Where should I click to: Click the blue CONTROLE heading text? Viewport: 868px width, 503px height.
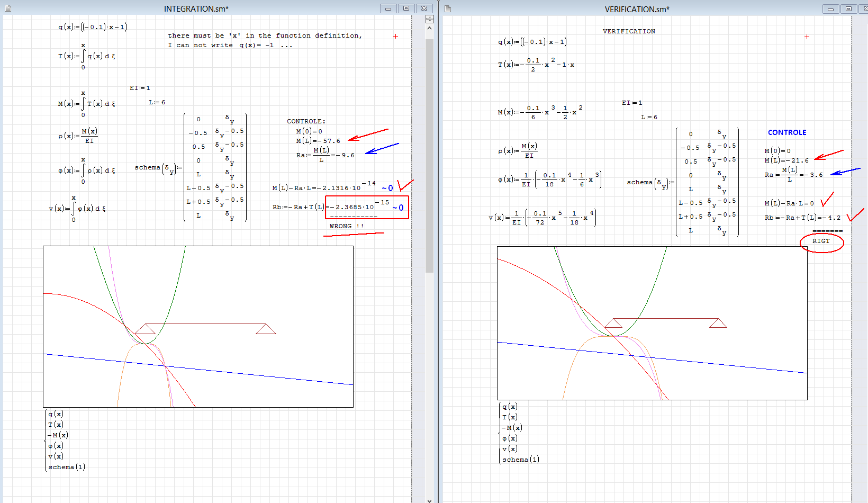tap(787, 132)
